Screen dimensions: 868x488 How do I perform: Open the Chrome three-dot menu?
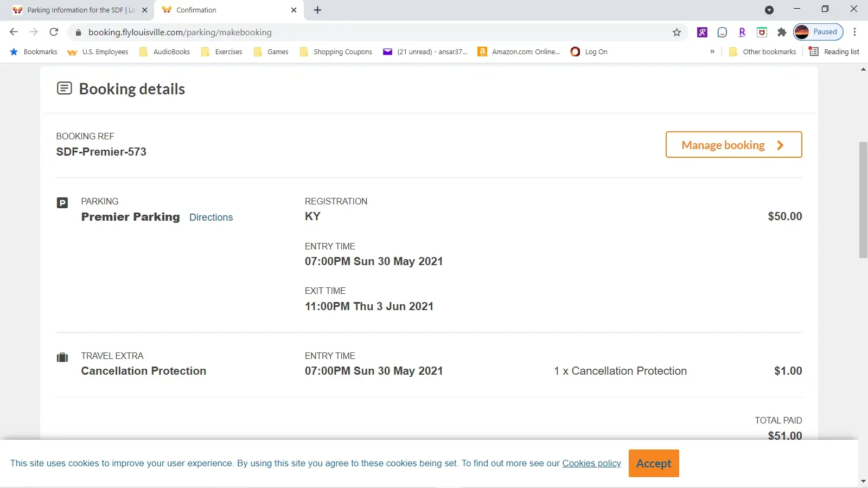[x=854, y=32]
